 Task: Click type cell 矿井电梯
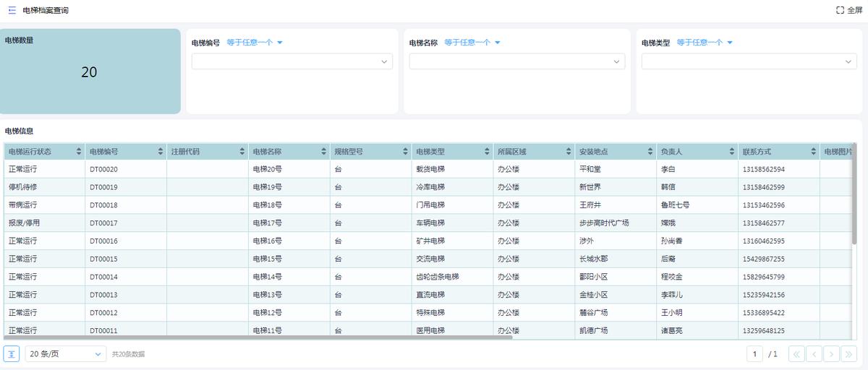click(430, 241)
